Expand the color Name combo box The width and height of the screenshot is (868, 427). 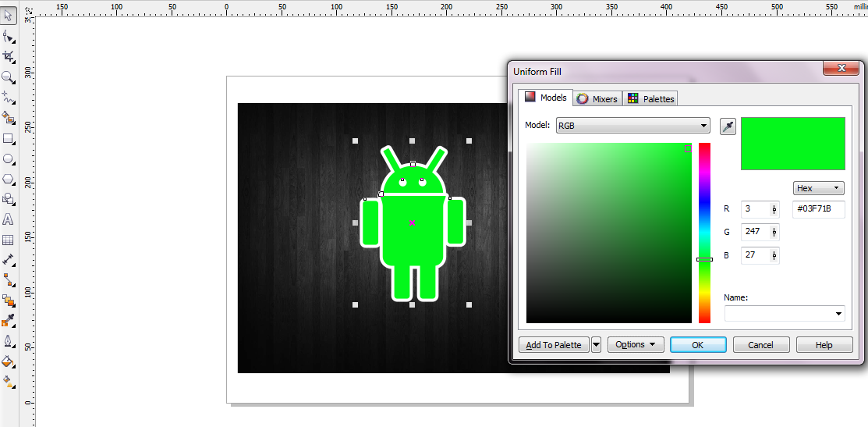[838, 314]
